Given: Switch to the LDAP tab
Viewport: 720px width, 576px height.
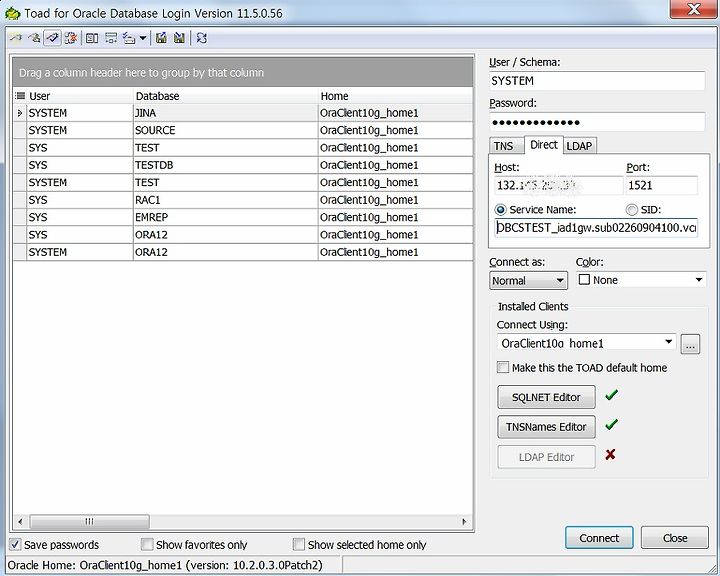Looking at the screenshot, I should 579,146.
